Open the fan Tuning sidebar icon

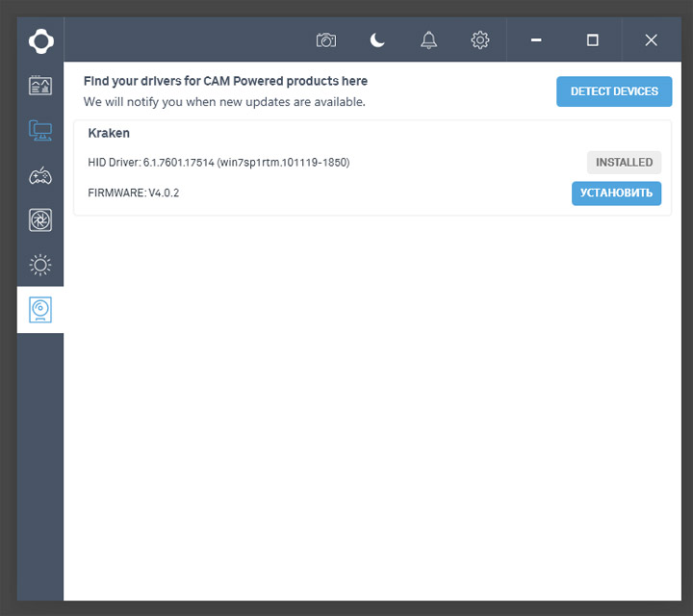[40, 220]
